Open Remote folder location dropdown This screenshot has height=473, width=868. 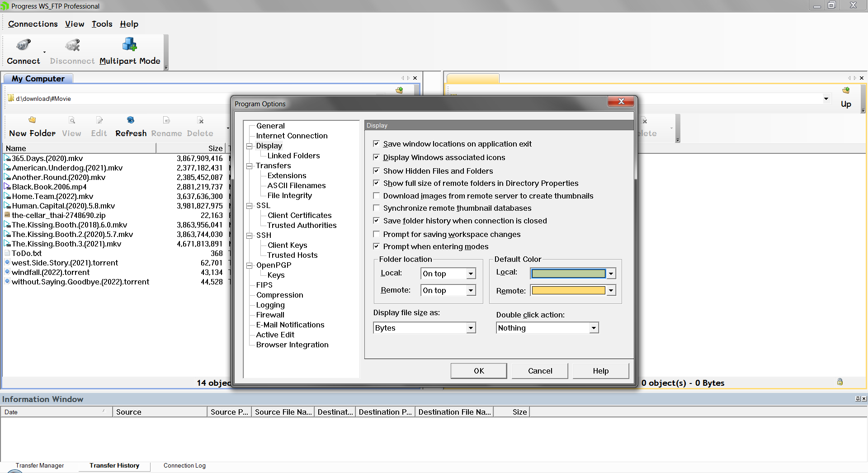coord(471,290)
